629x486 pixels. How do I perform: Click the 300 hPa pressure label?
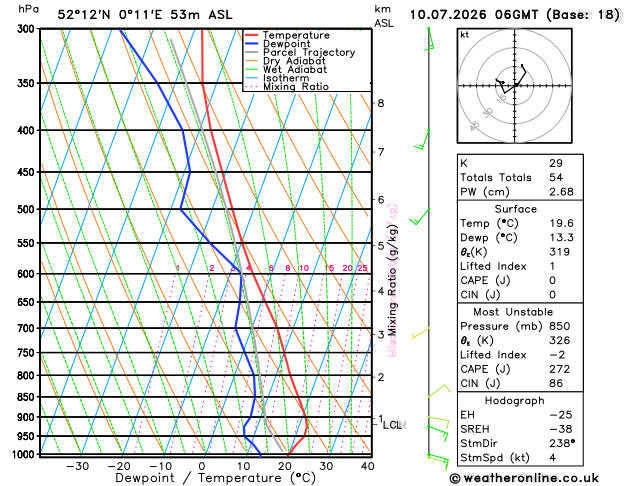click(x=28, y=28)
